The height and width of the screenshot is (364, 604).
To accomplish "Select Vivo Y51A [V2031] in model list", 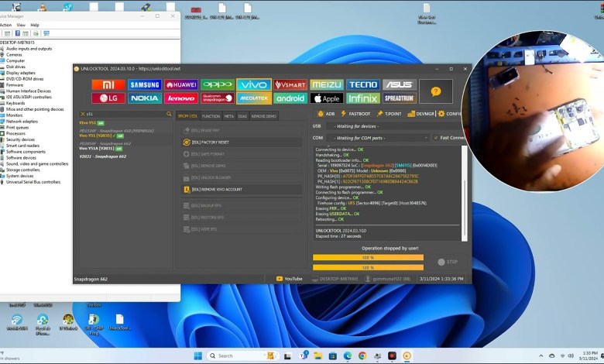I will [x=97, y=148].
